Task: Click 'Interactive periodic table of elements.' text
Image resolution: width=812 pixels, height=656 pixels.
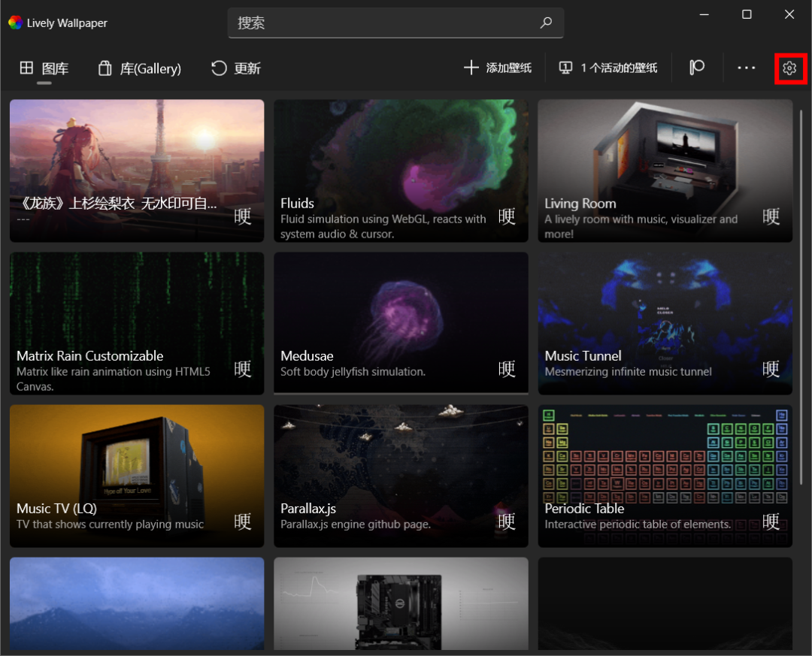Action: coord(638,524)
